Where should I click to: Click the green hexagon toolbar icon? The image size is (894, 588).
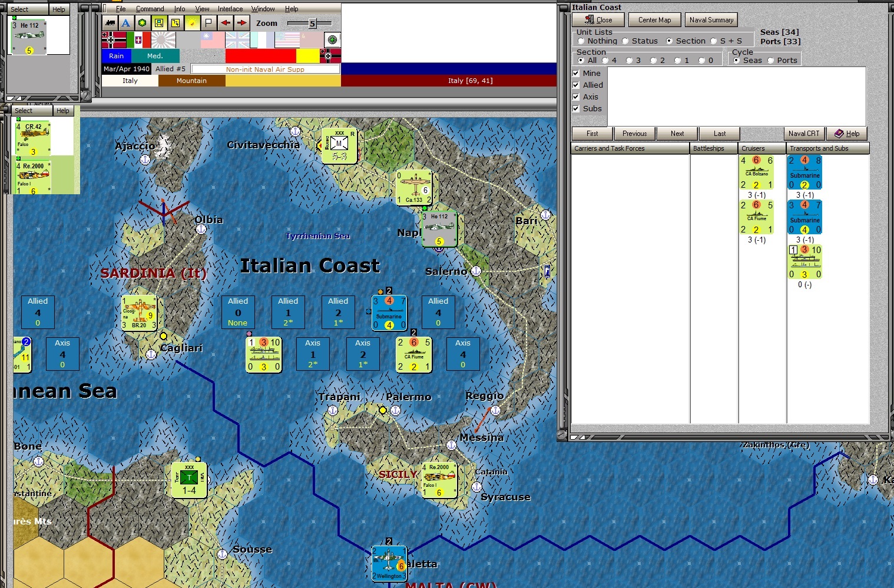(x=142, y=23)
